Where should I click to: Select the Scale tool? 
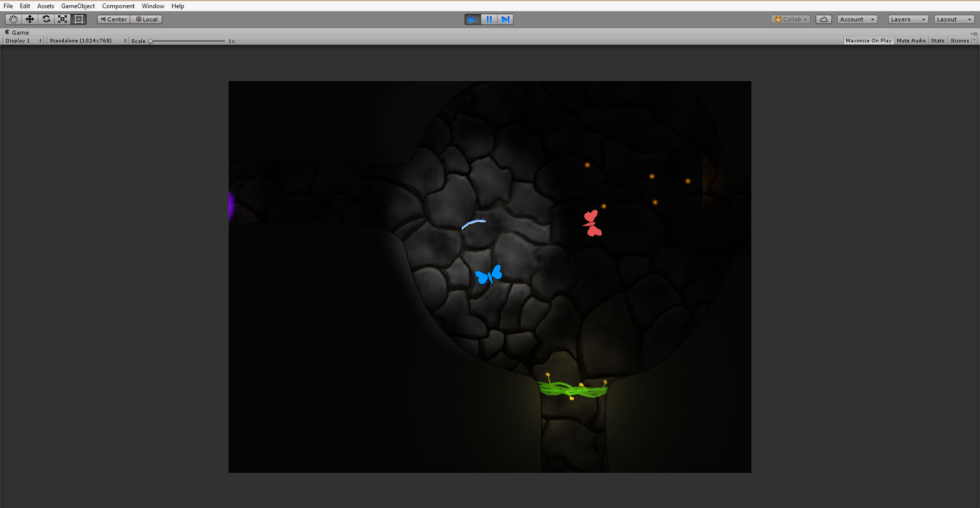(x=62, y=19)
